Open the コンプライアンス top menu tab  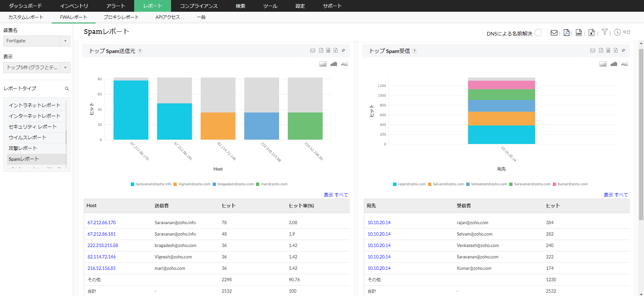(x=199, y=6)
